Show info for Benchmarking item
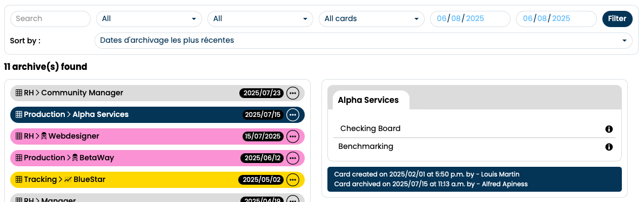Screen dimensions: 644x202 click(609, 147)
